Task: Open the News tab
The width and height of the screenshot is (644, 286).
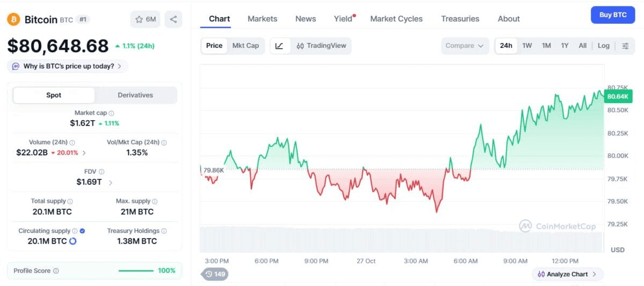Action: click(305, 19)
